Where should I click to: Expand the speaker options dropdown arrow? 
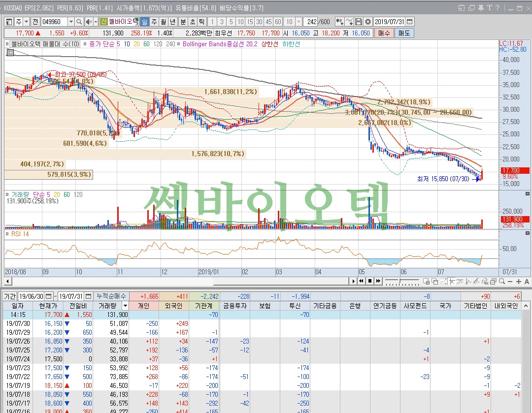click(96, 22)
